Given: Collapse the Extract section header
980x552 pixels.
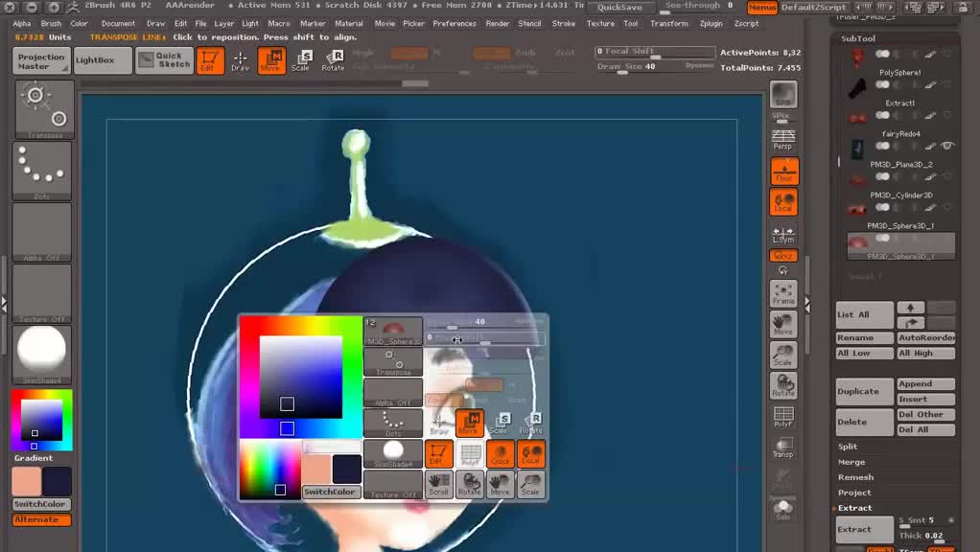Looking at the screenshot, I should [854, 508].
